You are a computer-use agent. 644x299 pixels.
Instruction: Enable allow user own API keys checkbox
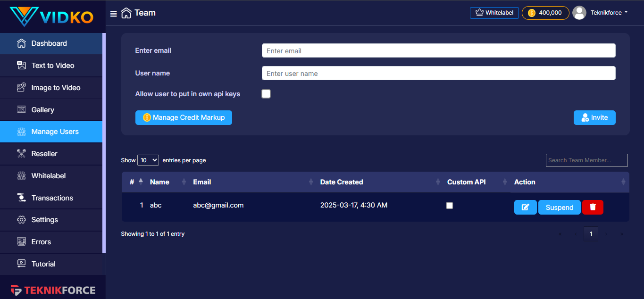[266, 94]
